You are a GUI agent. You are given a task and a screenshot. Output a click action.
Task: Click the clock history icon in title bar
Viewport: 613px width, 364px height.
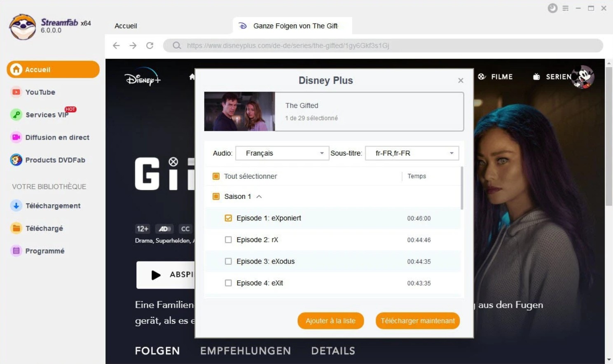552,8
